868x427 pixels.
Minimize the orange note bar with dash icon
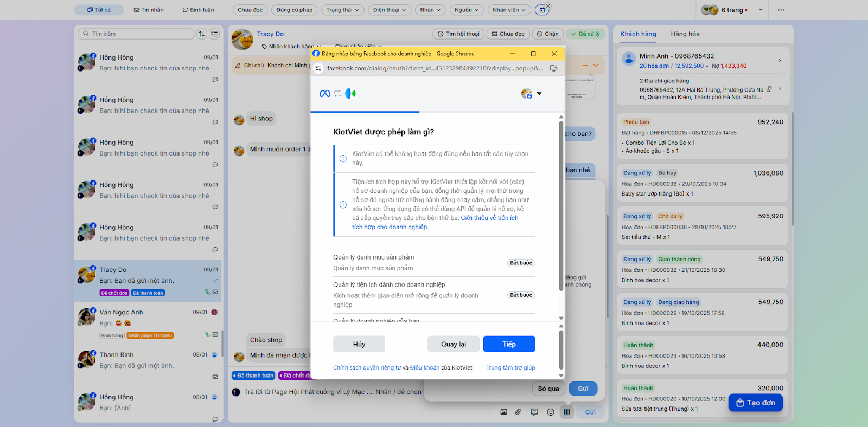coord(585,66)
